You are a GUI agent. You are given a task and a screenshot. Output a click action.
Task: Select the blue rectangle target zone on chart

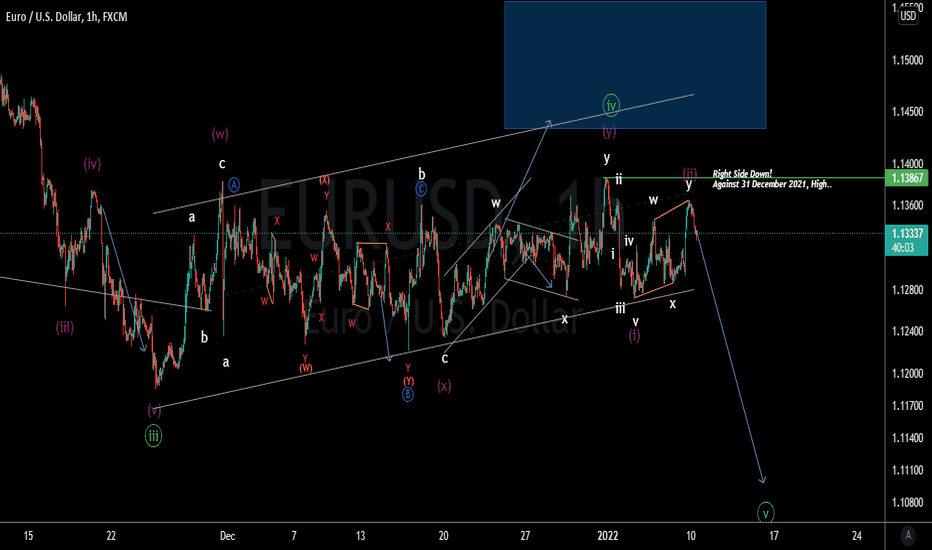(635, 65)
